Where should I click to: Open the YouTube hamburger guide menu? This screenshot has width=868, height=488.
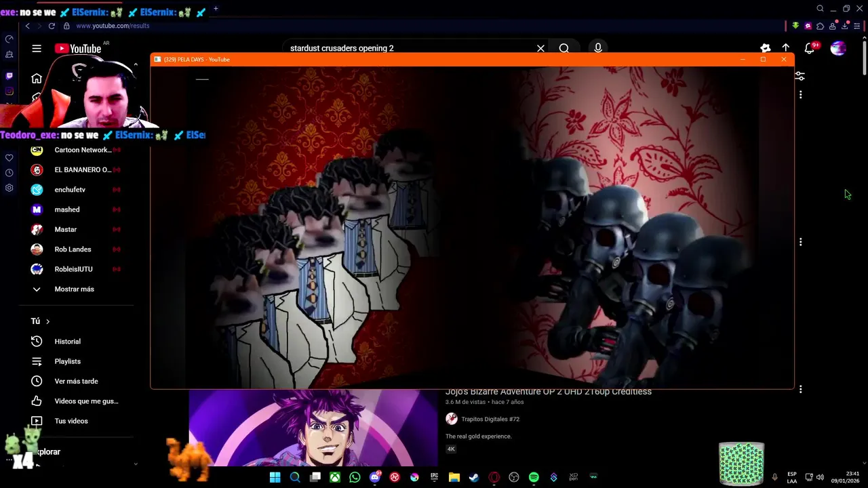(x=37, y=48)
